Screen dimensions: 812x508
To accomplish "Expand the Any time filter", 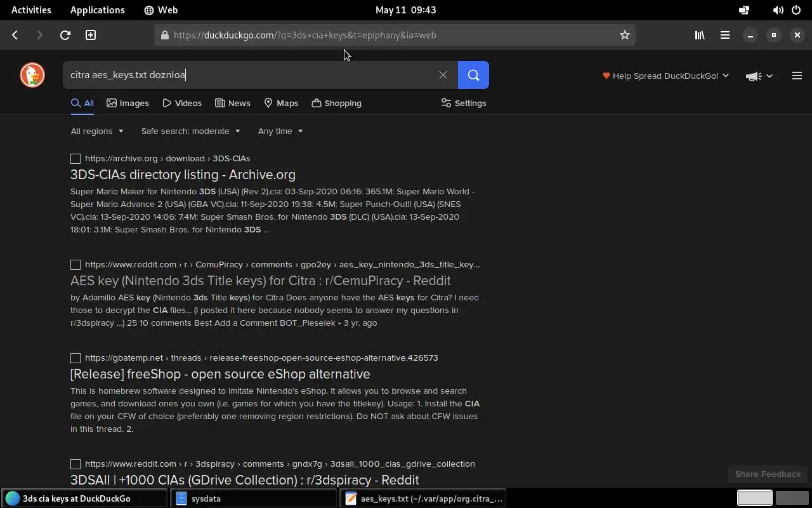I will tap(280, 131).
